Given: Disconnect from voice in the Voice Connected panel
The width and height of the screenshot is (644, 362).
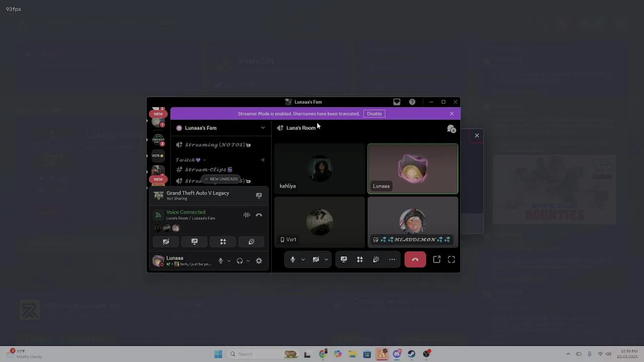Looking at the screenshot, I should point(259,215).
